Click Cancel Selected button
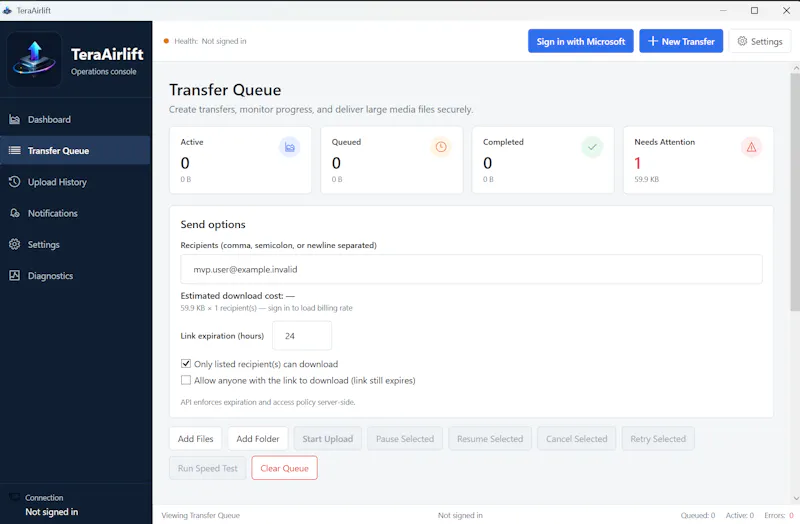This screenshot has width=800, height=524. point(577,439)
